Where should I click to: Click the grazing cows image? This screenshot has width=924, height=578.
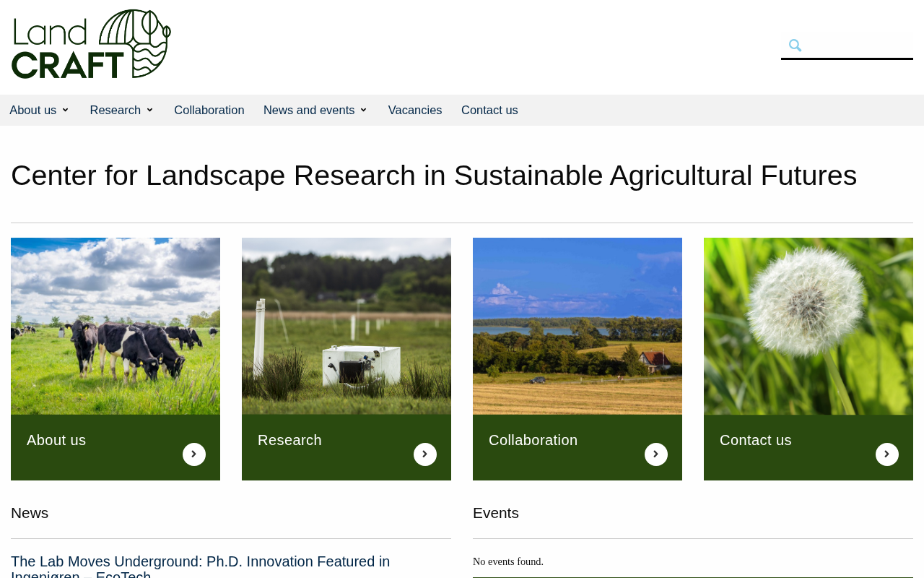[x=115, y=326]
